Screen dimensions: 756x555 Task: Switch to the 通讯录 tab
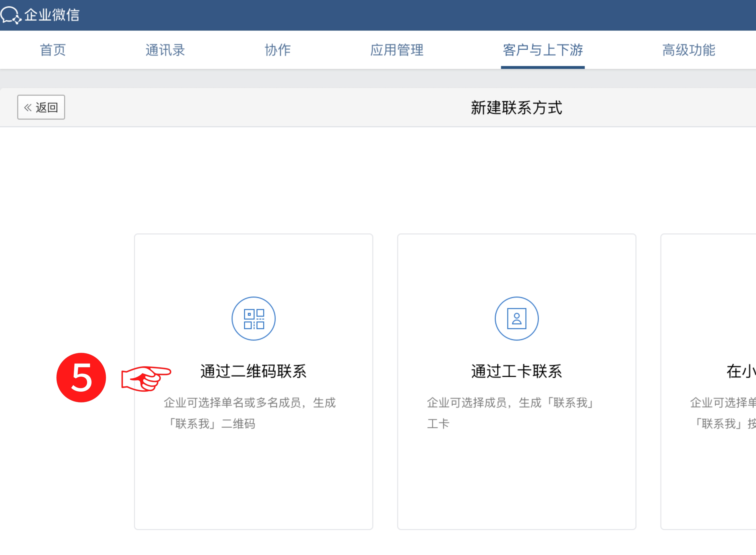click(165, 50)
